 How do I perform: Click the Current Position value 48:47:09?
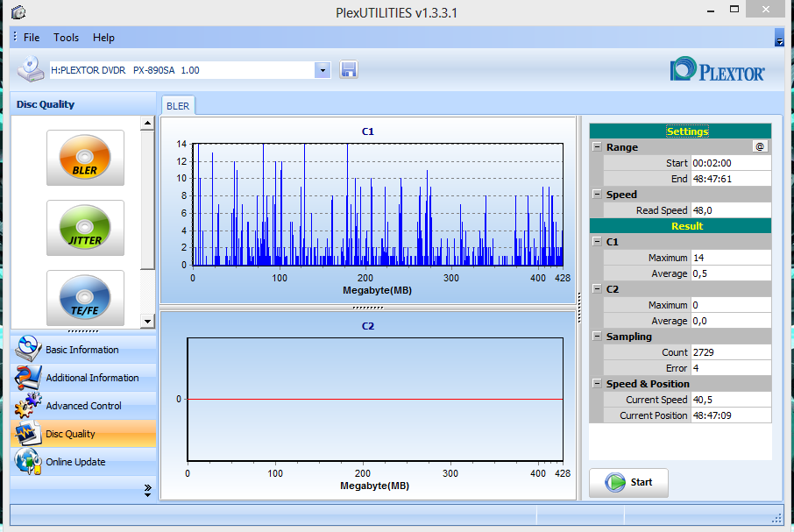(x=731, y=415)
